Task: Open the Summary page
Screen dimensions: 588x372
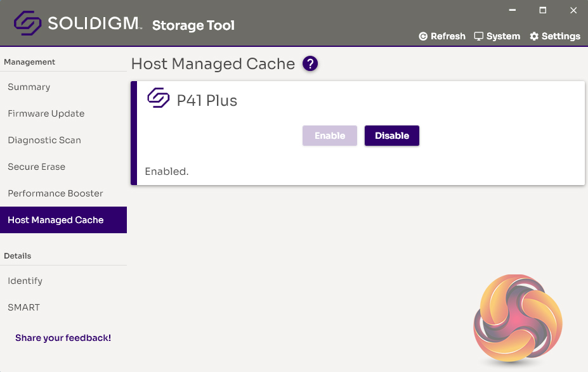Action: [x=29, y=87]
